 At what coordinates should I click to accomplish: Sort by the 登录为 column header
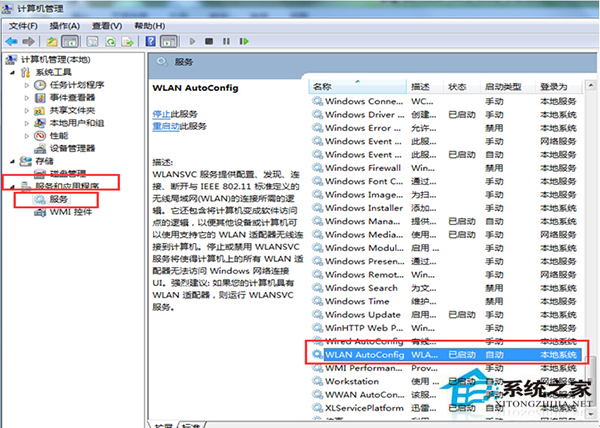click(558, 87)
